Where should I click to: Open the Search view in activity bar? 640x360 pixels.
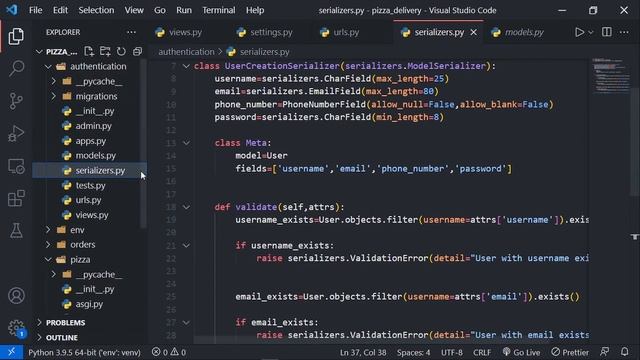pos(16,68)
